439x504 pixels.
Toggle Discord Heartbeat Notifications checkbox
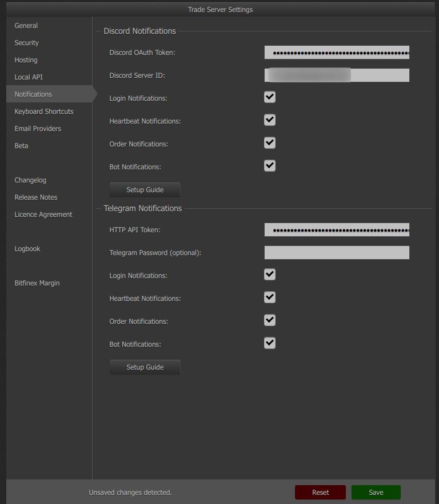tap(270, 120)
